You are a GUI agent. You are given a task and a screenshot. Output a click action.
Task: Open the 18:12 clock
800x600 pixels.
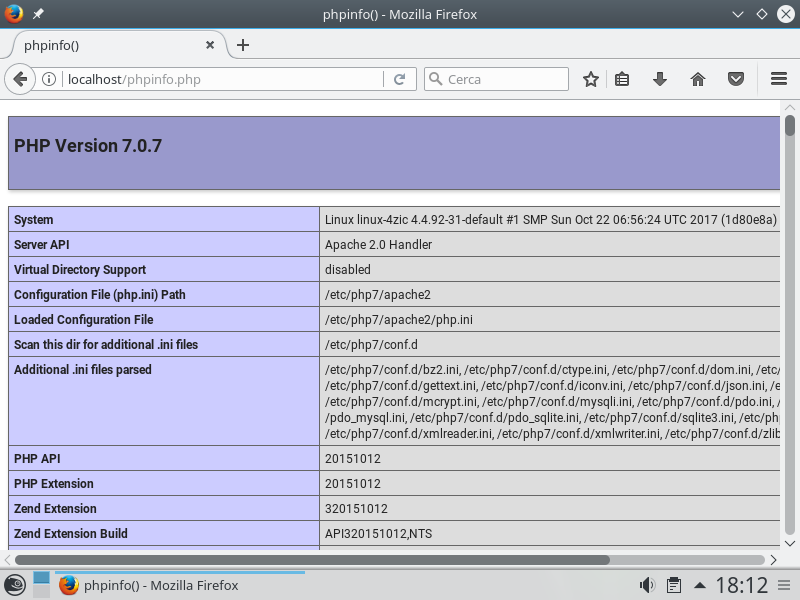(741, 585)
